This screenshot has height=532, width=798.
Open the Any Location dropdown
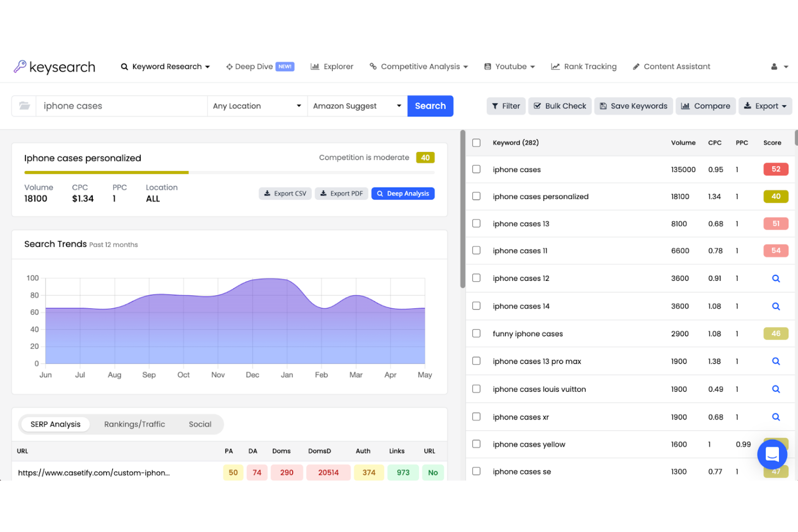coord(257,106)
